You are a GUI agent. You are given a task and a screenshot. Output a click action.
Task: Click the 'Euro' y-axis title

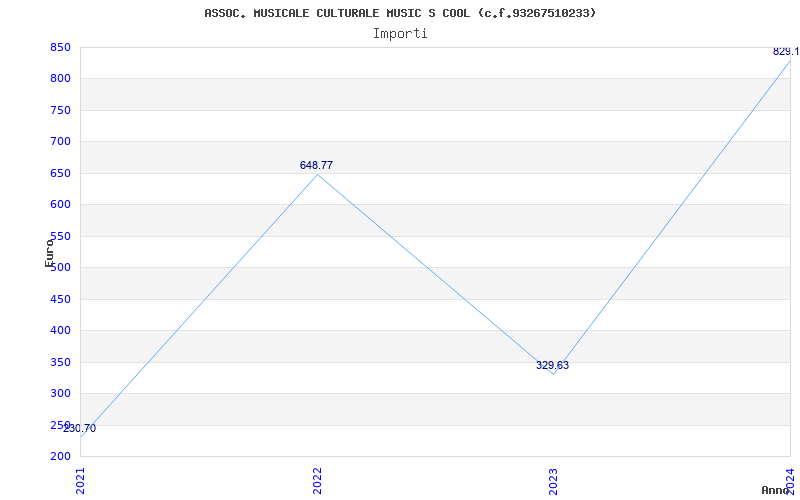[49, 253]
